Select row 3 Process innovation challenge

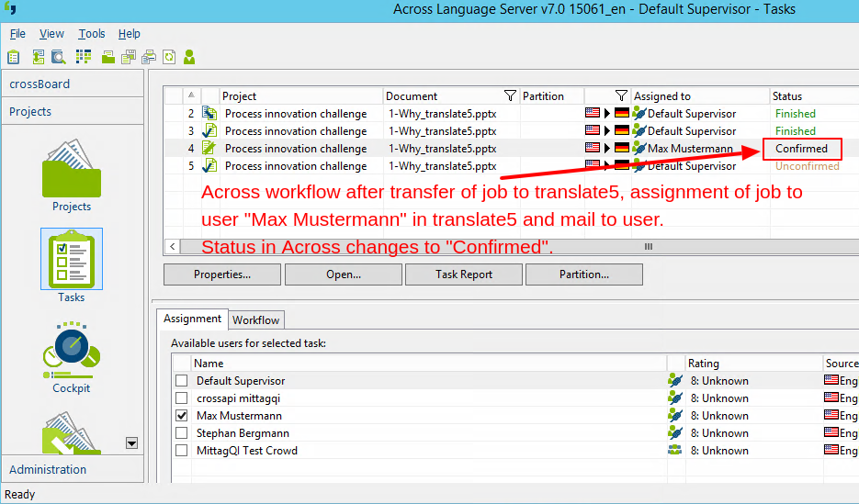(x=296, y=130)
